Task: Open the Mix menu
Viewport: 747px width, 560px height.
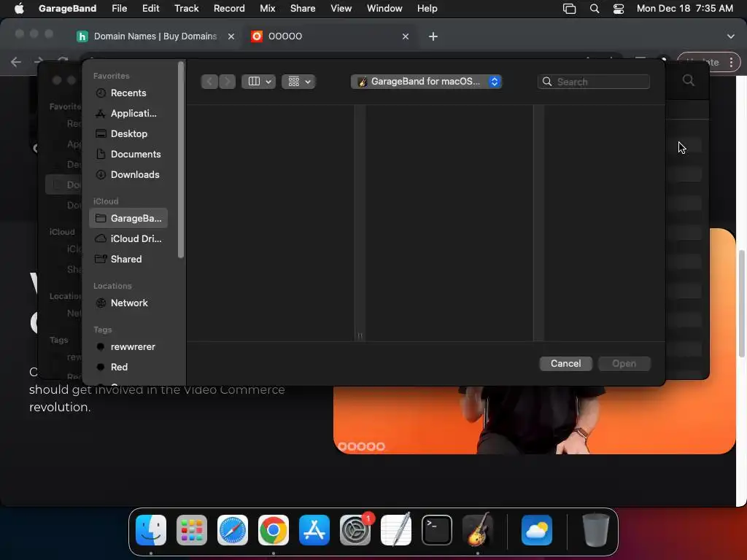Action: tap(267, 8)
